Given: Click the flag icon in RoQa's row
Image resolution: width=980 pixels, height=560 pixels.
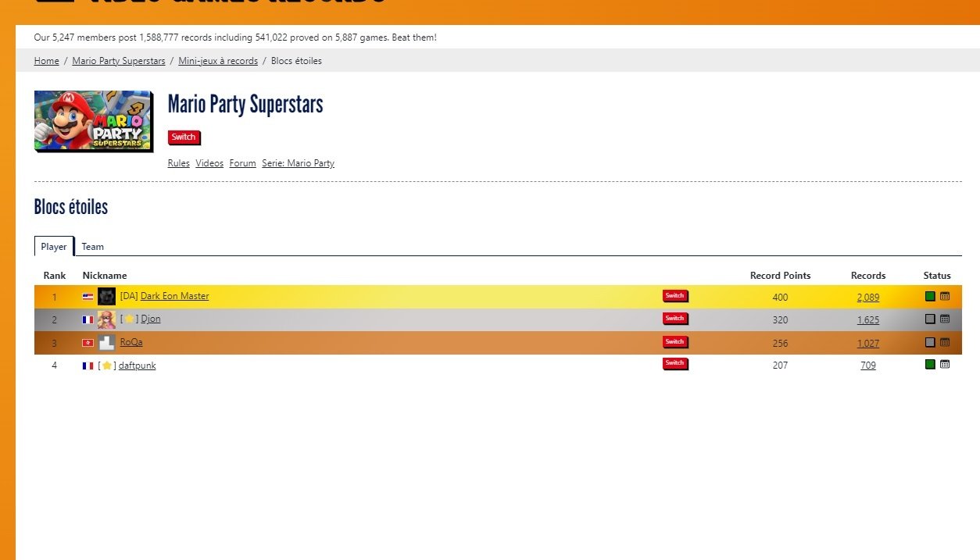Looking at the screenshot, I should click(88, 343).
